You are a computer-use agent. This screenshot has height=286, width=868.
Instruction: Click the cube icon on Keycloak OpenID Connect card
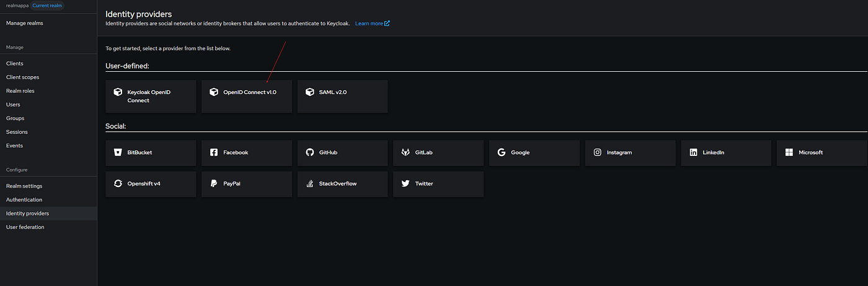click(118, 92)
